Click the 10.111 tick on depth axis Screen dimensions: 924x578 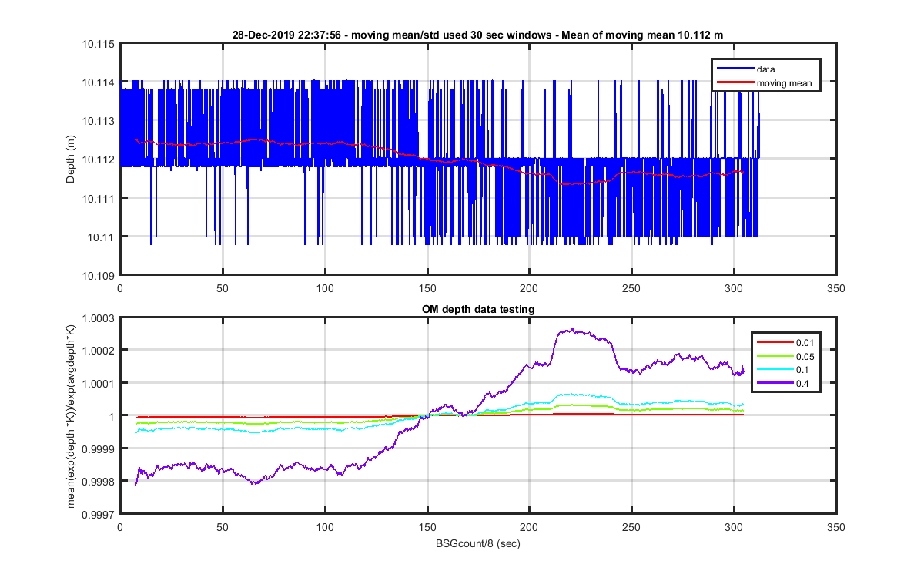tap(99, 198)
